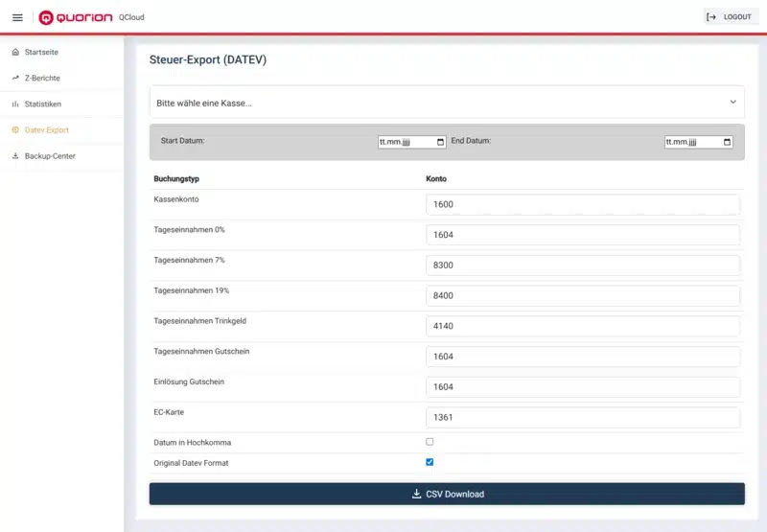767x532 pixels.
Task: Click the CSV Download button
Action: 447,494
